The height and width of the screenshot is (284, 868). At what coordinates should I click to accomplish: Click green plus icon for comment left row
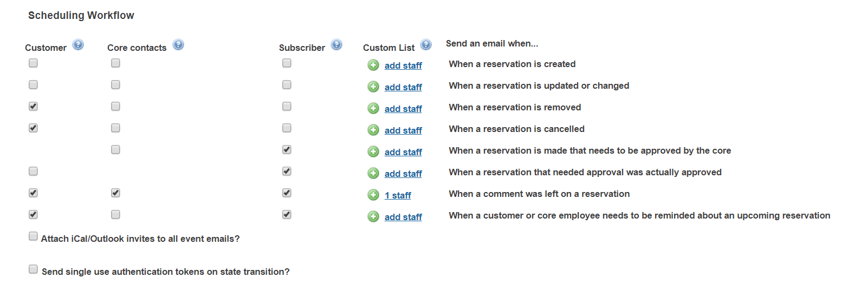[373, 195]
